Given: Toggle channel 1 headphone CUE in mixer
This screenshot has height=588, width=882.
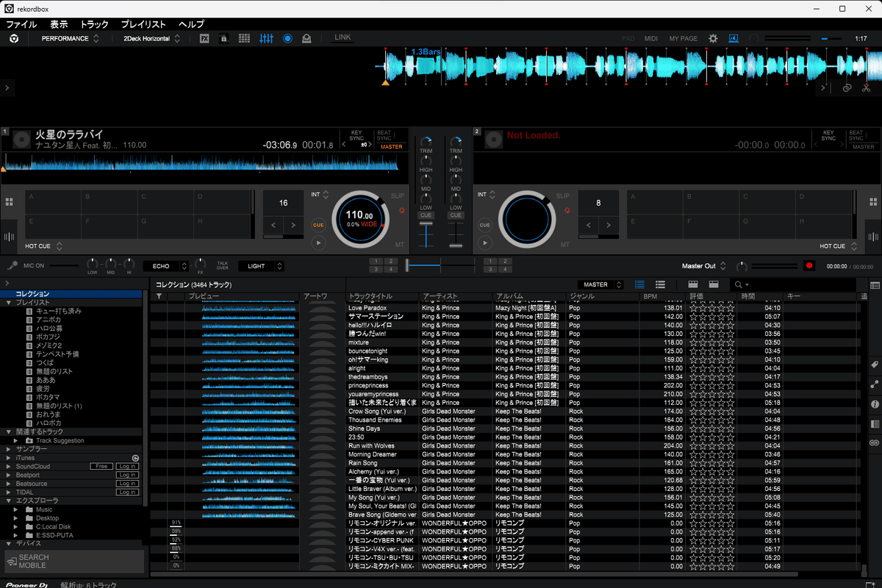Looking at the screenshot, I should pyautogui.click(x=426, y=215).
